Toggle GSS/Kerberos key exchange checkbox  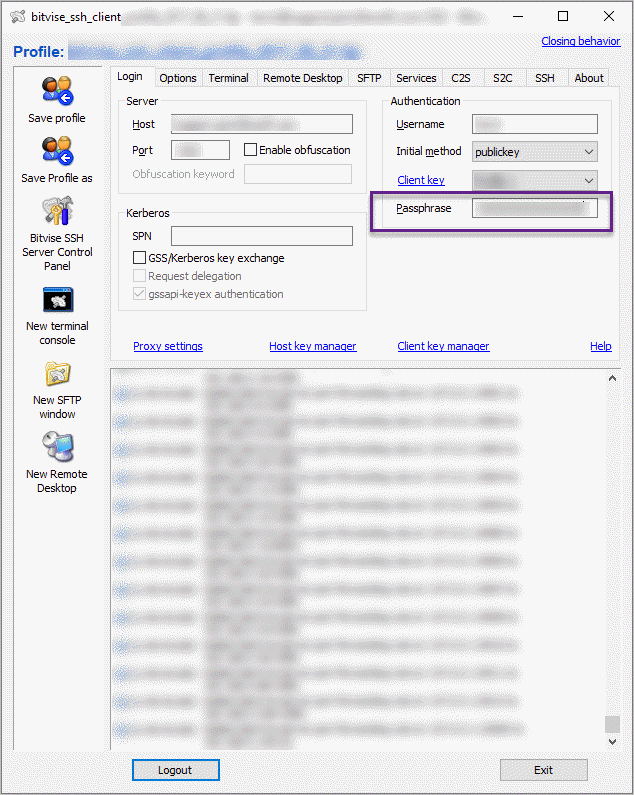click(140, 258)
